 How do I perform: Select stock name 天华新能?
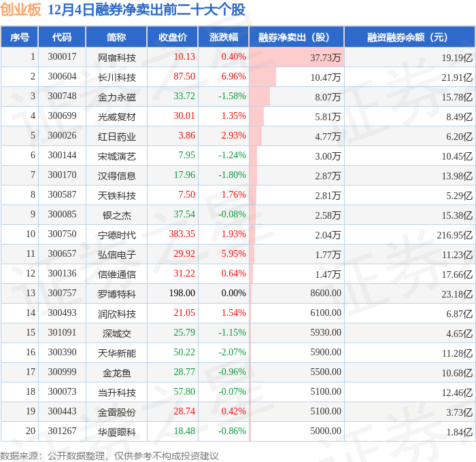pyautogui.click(x=116, y=353)
